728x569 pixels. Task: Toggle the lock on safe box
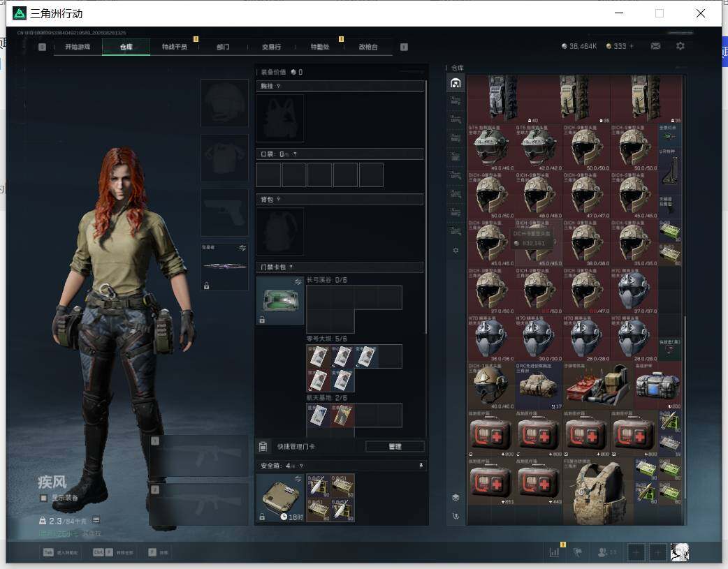(262, 517)
